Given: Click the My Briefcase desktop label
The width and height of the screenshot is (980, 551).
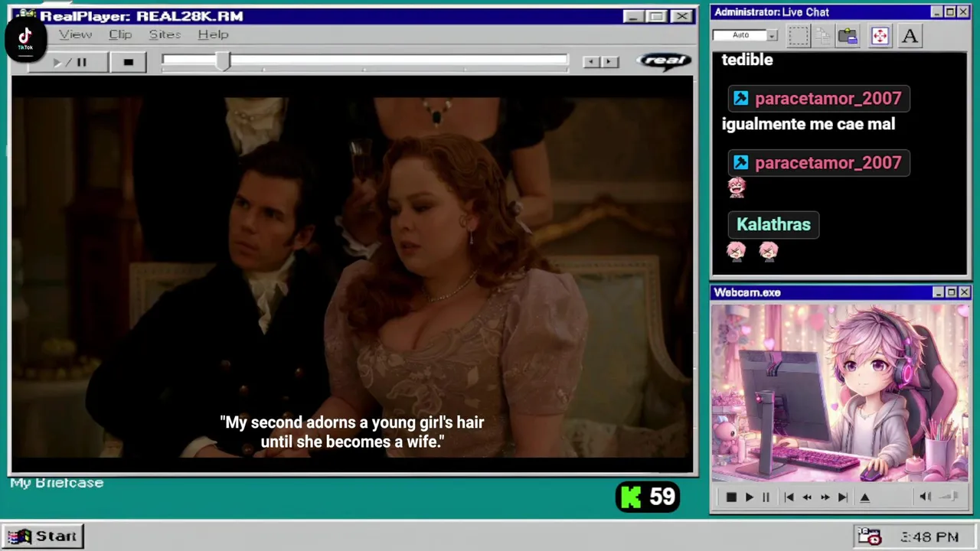Looking at the screenshot, I should pos(57,483).
